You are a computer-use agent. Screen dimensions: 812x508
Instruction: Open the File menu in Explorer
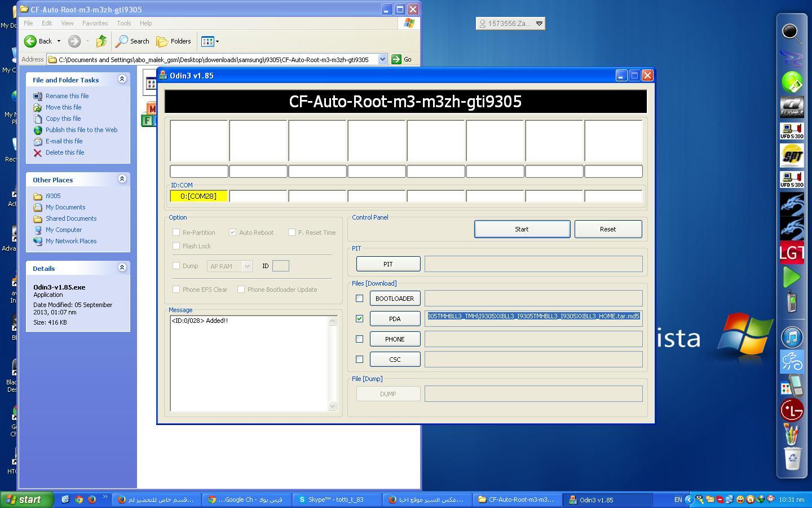28,23
